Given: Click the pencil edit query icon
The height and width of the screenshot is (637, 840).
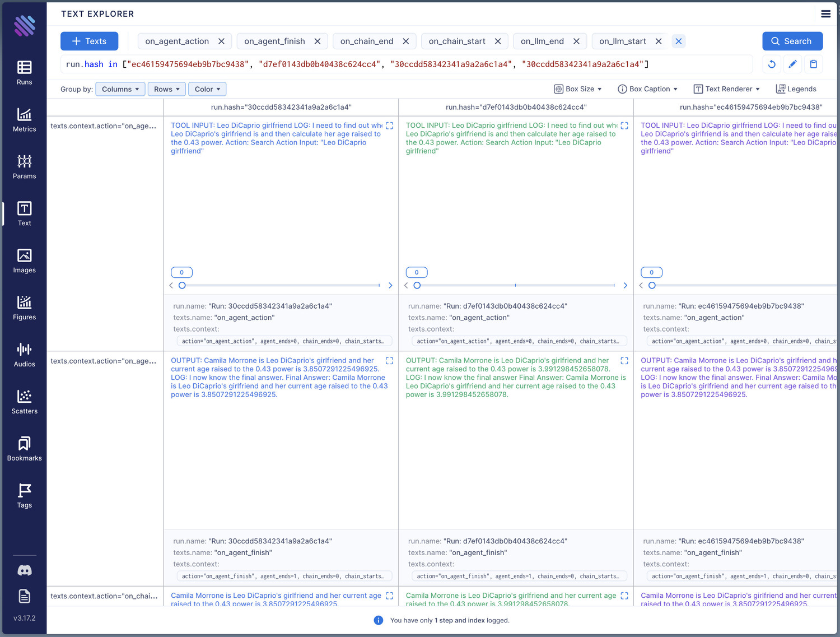Looking at the screenshot, I should coord(792,64).
